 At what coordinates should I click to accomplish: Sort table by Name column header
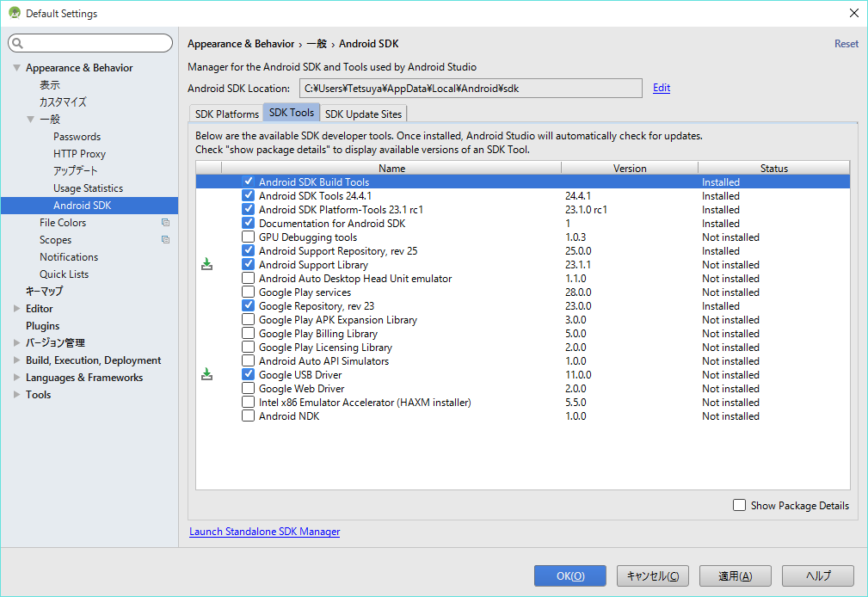click(x=391, y=168)
